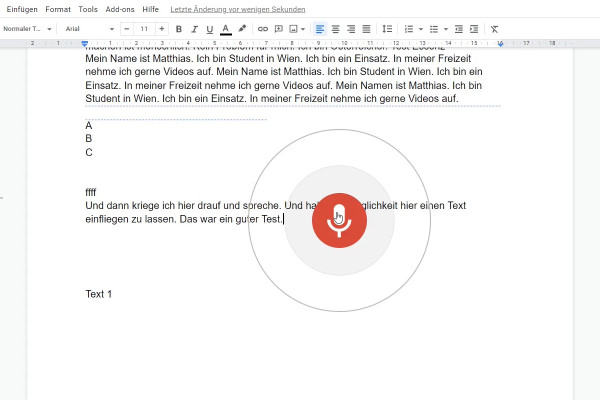Stop voice input via red microphone button
Screen dimensions: 600x400
[x=339, y=220]
